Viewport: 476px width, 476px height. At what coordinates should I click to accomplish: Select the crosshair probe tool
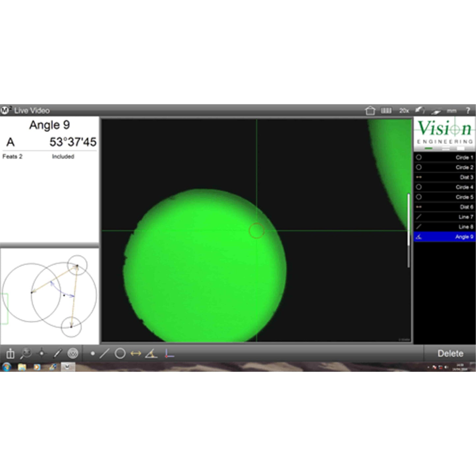[42, 353]
